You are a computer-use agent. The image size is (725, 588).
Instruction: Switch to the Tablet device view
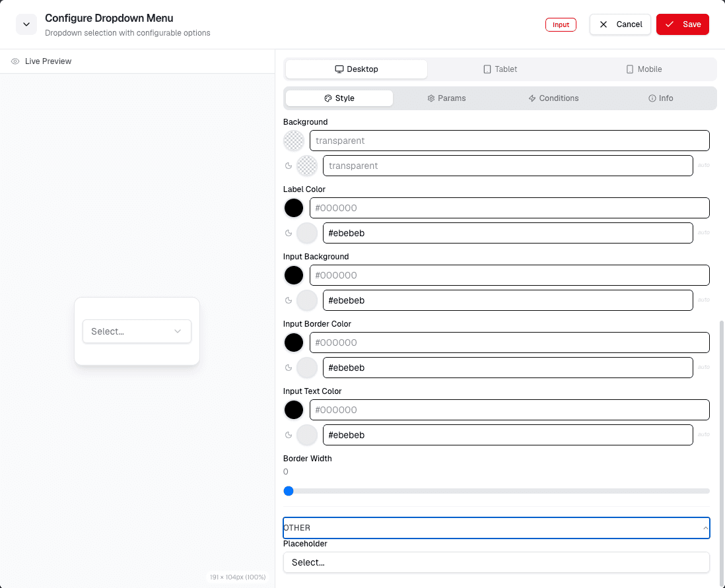point(500,69)
